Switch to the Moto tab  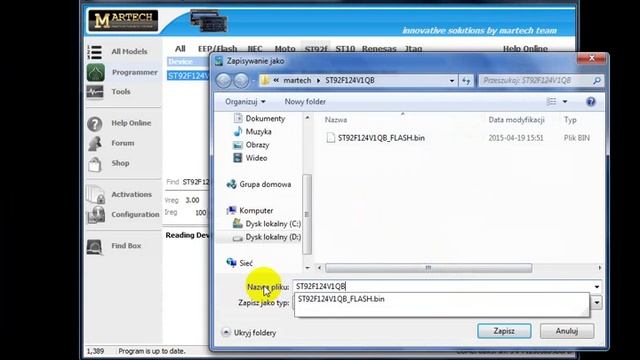[285, 49]
